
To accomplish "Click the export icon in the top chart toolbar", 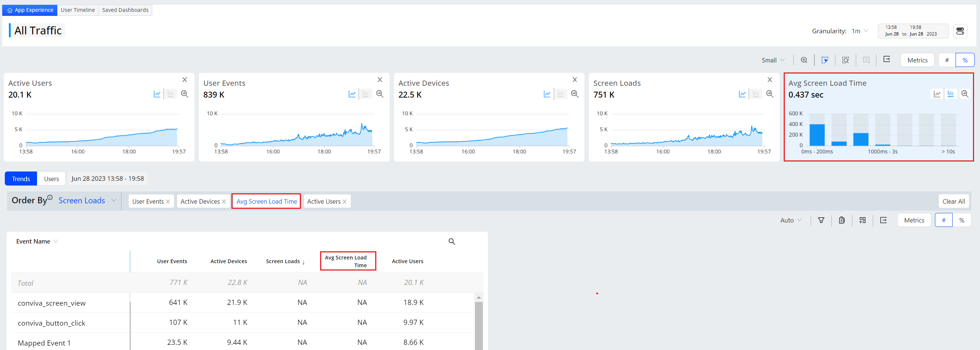I will [x=886, y=60].
